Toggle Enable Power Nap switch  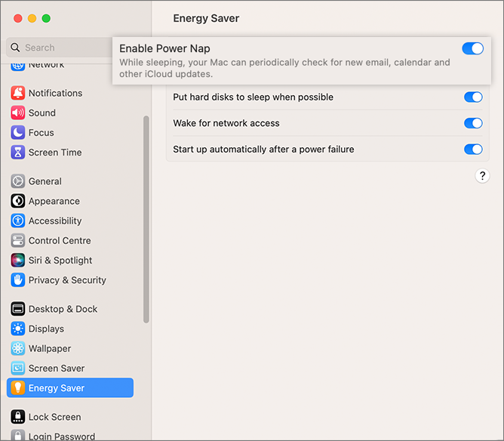click(x=472, y=48)
